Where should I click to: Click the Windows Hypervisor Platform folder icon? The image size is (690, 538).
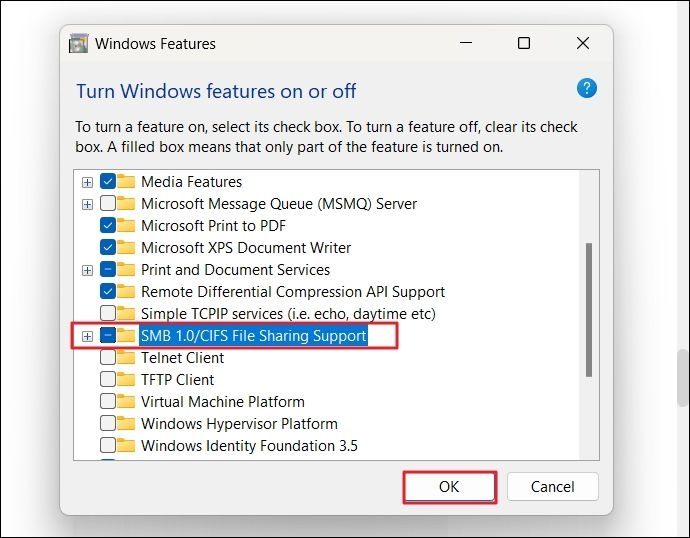coord(126,424)
